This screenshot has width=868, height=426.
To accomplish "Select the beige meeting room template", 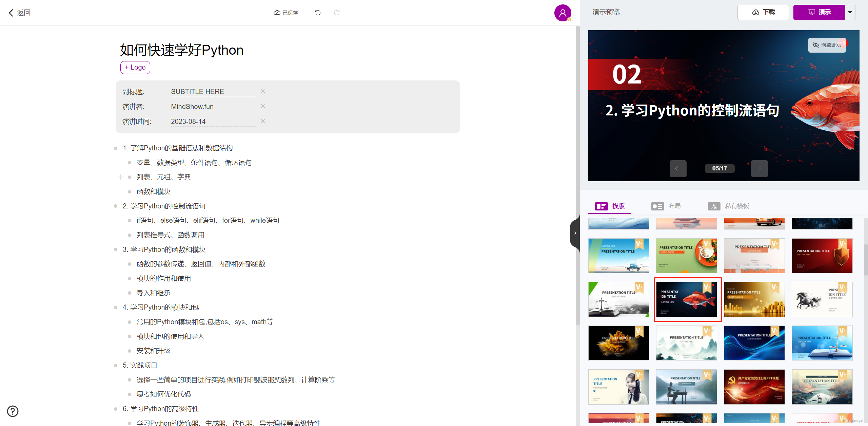I will [754, 256].
